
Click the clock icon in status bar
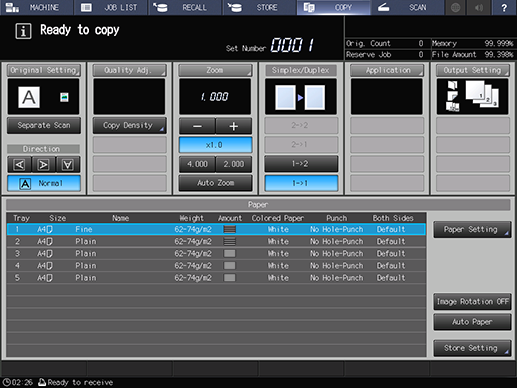pyautogui.click(x=7, y=382)
